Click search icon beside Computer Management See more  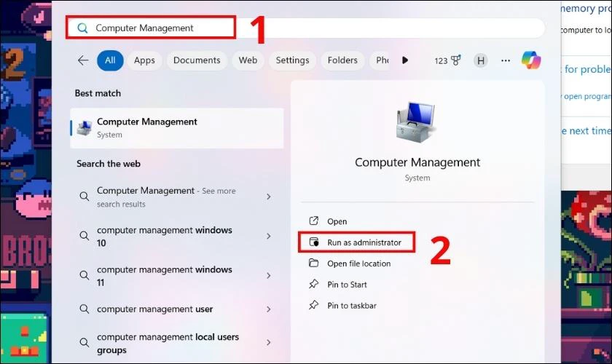coord(85,197)
